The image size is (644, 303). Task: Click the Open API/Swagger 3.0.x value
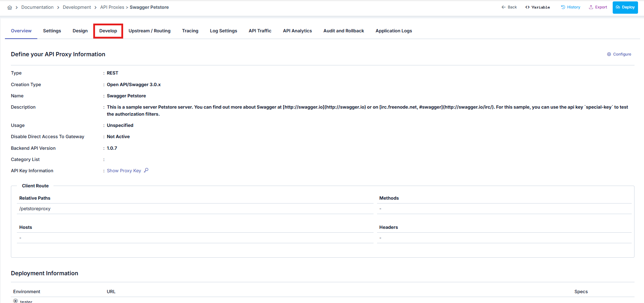[x=134, y=85]
